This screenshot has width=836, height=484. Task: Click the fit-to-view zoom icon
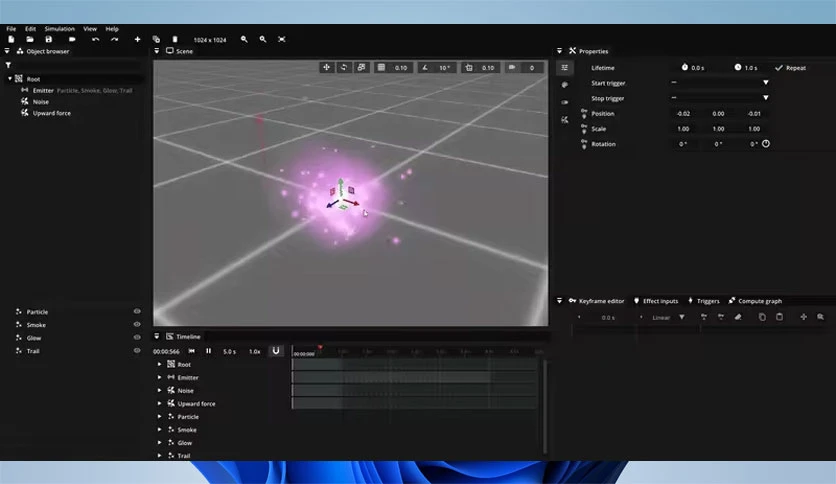tap(282, 39)
